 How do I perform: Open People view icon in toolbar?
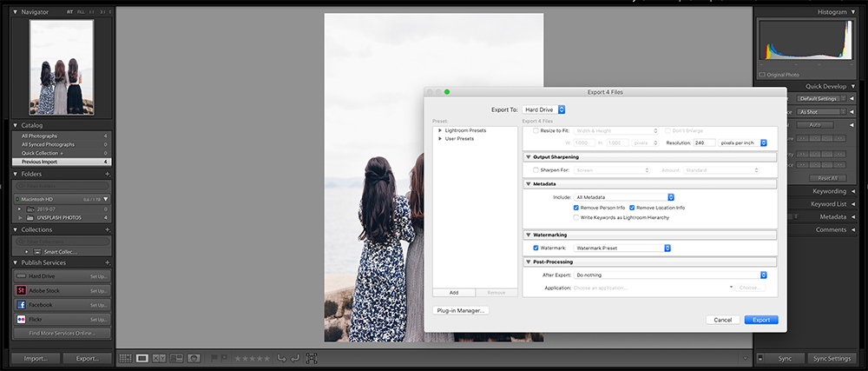[x=194, y=358]
